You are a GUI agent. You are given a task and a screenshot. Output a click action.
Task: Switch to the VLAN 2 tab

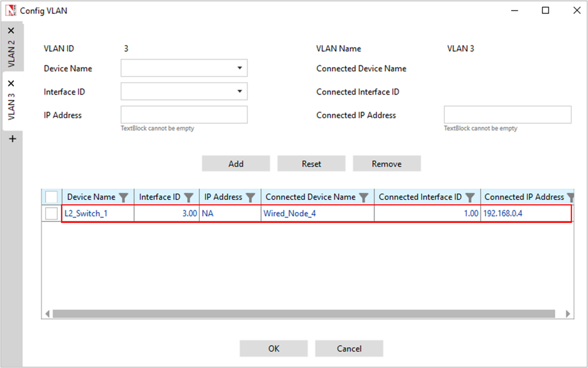tap(11, 54)
